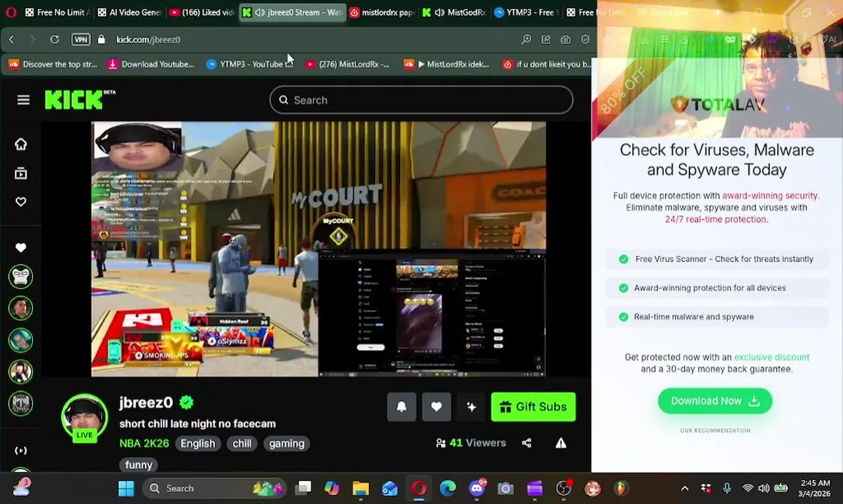Open the Windows Start menu
Viewport: 843px width, 504px height.
[x=126, y=489]
